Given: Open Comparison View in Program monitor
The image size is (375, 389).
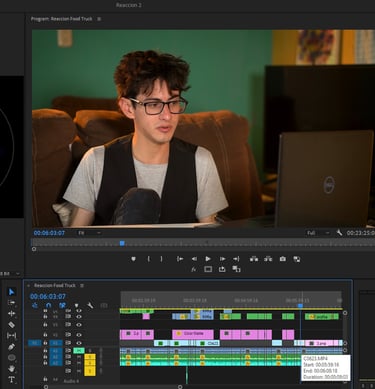Looking at the screenshot, I should [297, 259].
